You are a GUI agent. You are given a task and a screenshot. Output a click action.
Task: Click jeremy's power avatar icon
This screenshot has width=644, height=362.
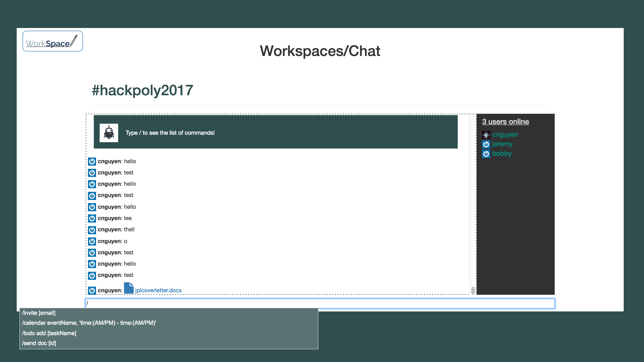[486, 144]
